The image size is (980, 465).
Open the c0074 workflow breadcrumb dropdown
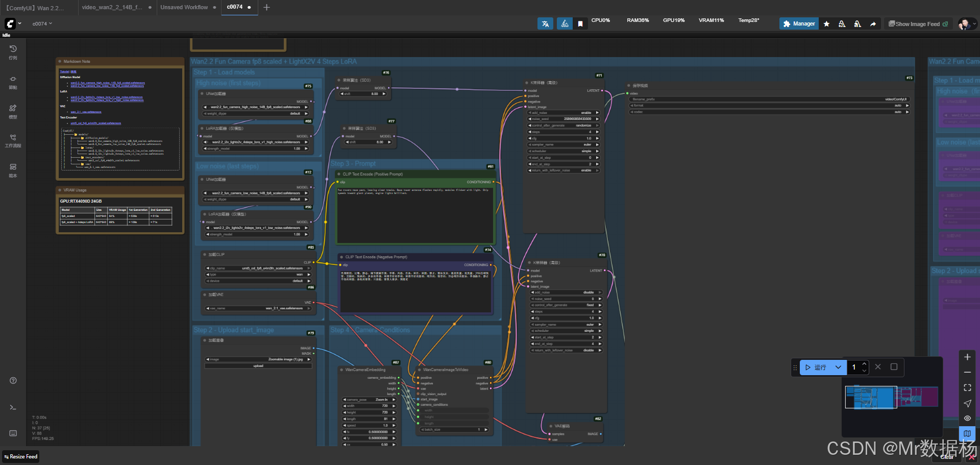[42, 24]
